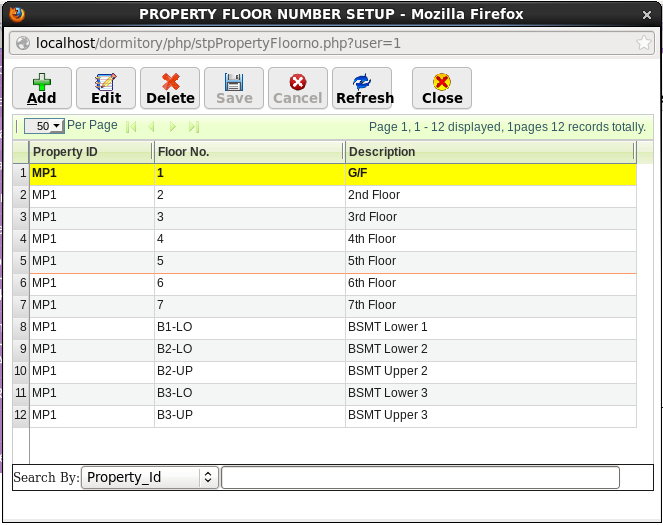Go to the previous page of records
Viewport: 663px width, 525px height.
(152, 127)
